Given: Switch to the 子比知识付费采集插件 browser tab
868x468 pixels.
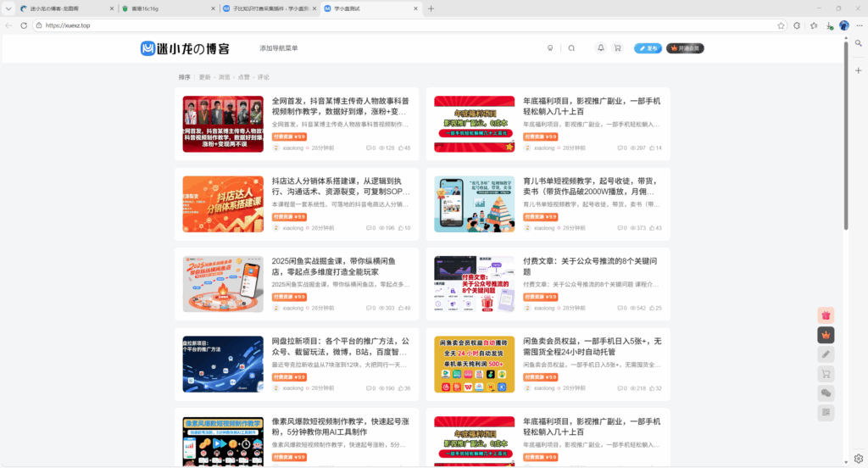Looking at the screenshot, I should click(270, 8).
